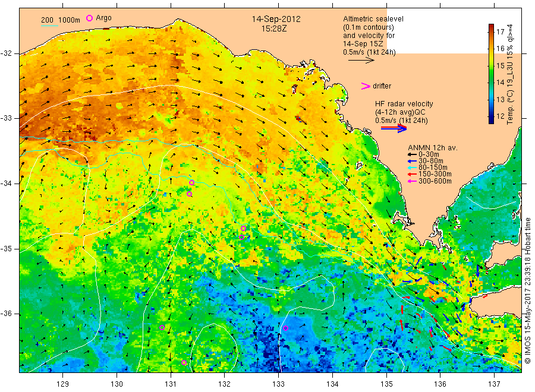Click the '15:28Z' time text

click(x=274, y=29)
